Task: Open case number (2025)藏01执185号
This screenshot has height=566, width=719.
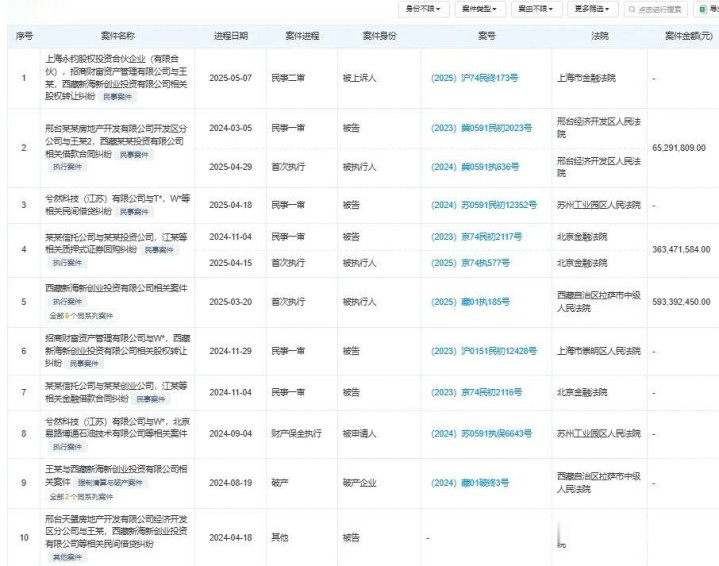Action: 470,302
